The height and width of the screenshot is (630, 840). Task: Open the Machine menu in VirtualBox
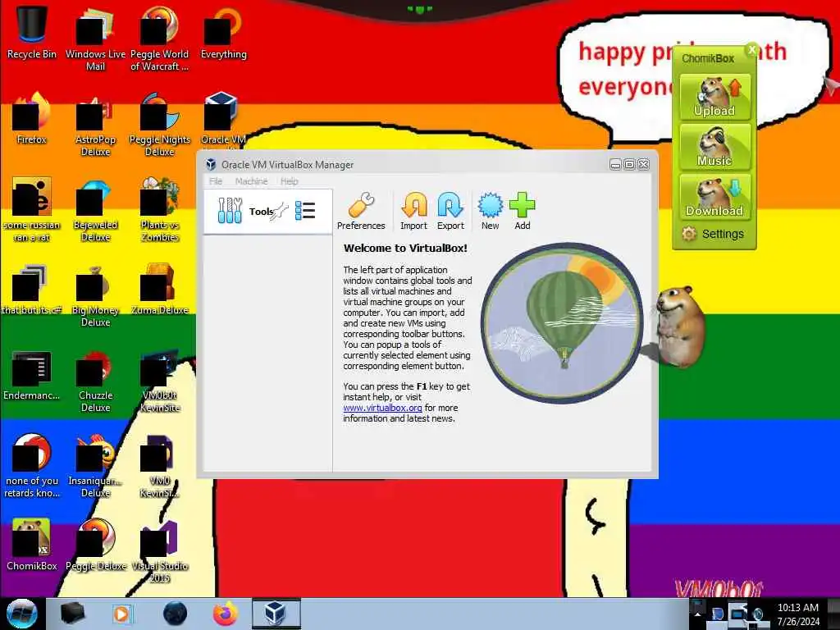[251, 181]
